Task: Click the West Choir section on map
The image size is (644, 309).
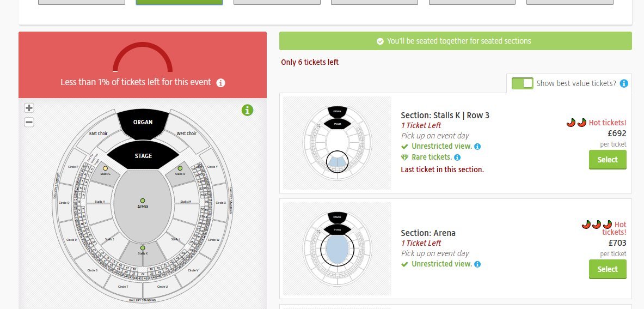Action: tap(187, 132)
